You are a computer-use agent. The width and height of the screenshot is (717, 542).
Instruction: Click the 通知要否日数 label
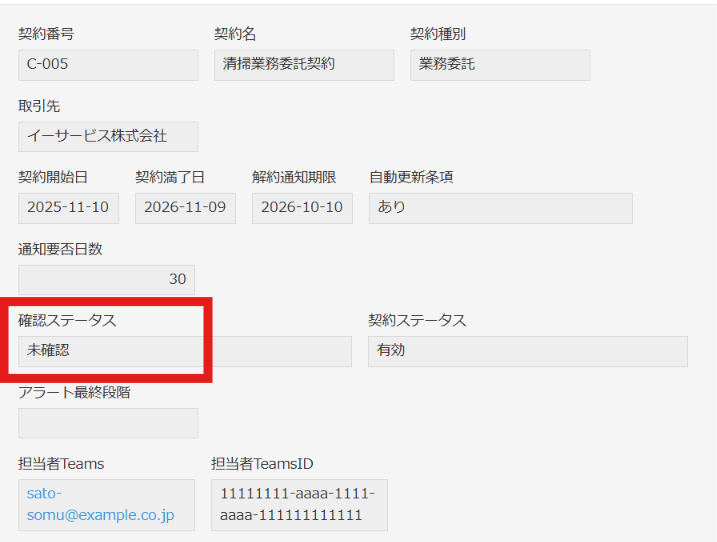(x=60, y=249)
